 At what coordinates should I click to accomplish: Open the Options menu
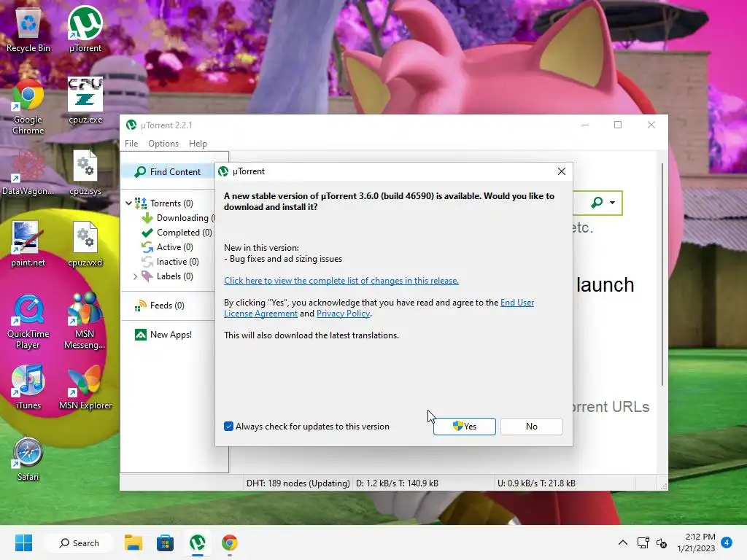click(x=163, y=144)
